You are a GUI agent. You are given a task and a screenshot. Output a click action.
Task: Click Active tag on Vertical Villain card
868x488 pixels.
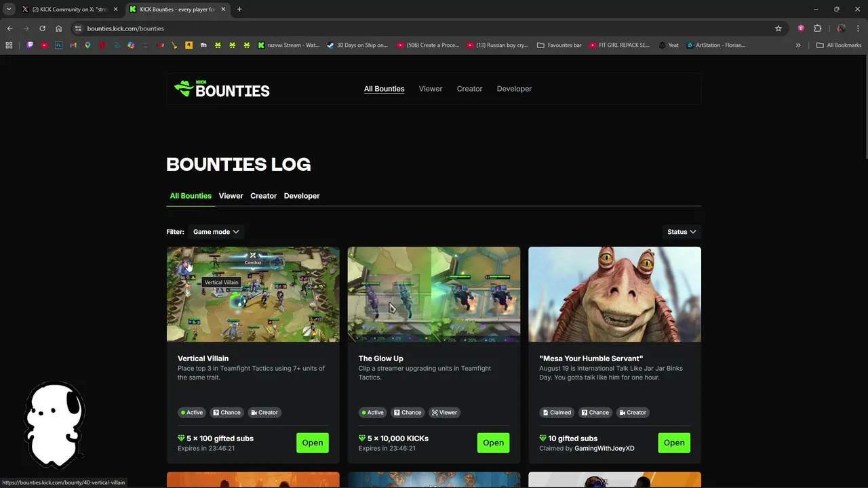191,412
